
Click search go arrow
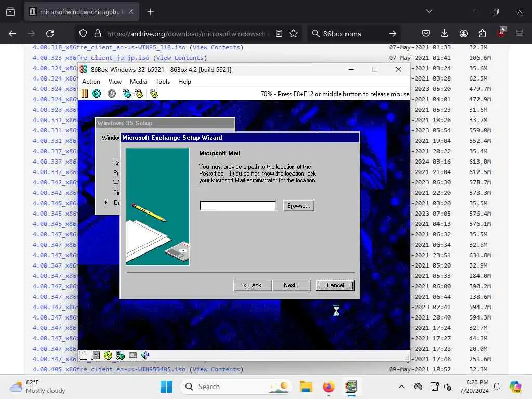point(393,34)
